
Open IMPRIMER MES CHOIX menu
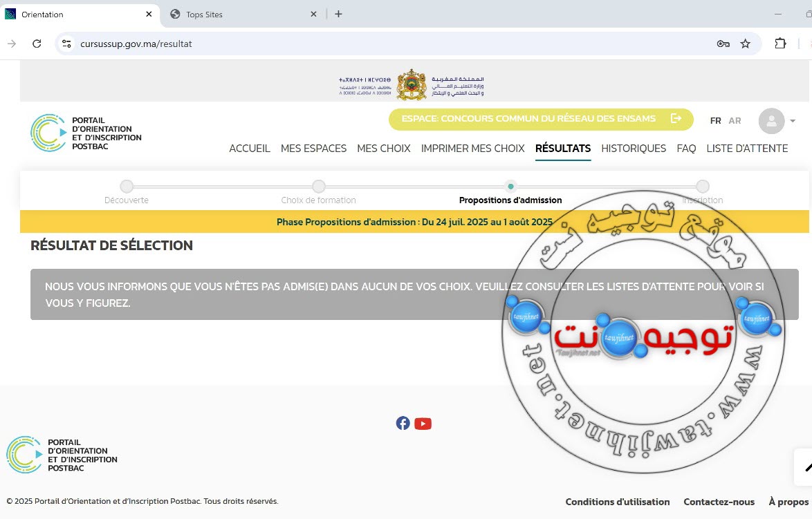(x=473, y=149)
